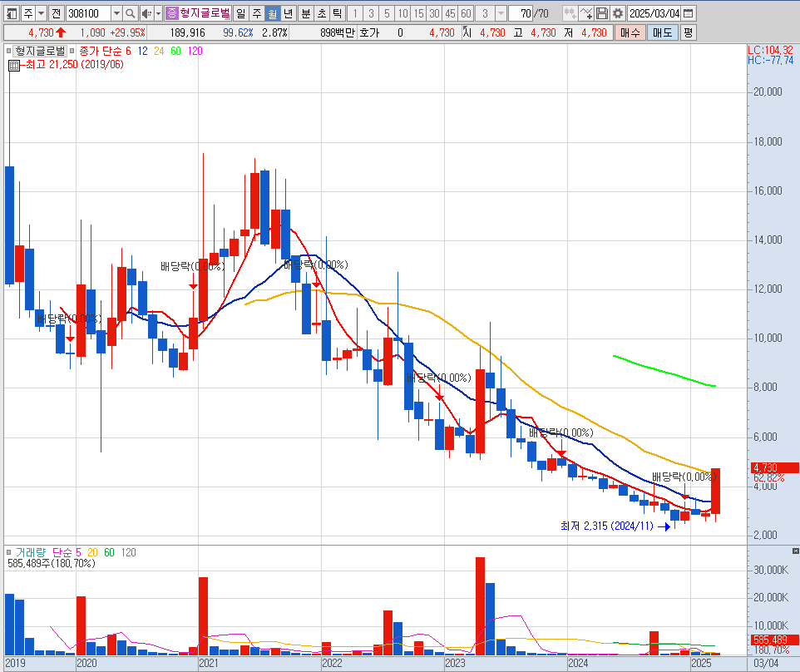Viewport: 800px width, 672px height.
Task: Select the 10 interval button
Action: click(x=402, y=13)
